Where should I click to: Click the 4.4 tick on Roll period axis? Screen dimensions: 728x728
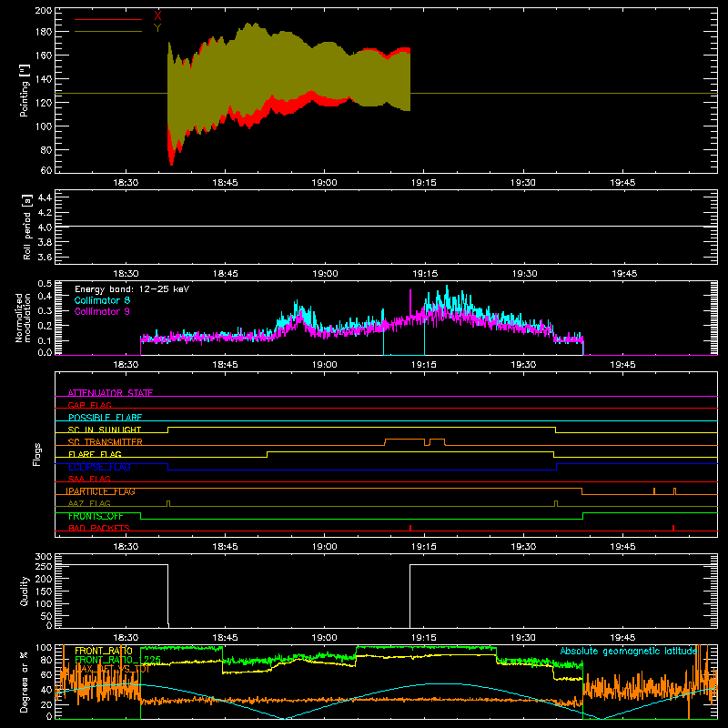point(45,197)
